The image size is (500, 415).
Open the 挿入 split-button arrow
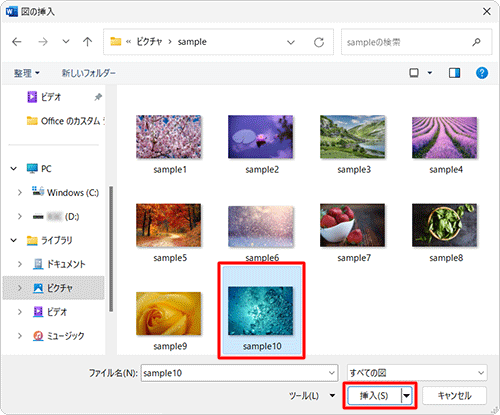407,396
